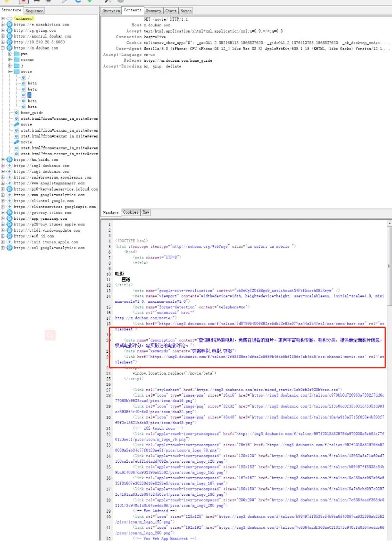Select the Contents tab
The height and width of the screenshot is (541, 392).
click(x=133, y=10)
